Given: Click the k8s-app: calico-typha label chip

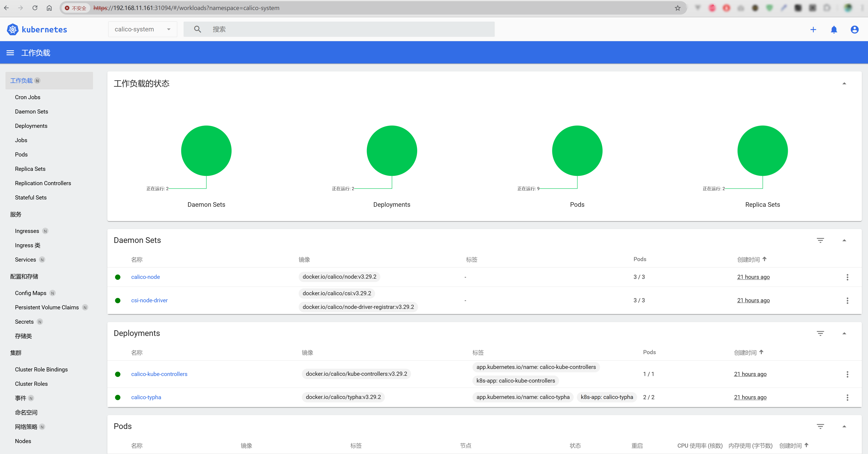Looking at the screenshot, I should coord(606,397).
